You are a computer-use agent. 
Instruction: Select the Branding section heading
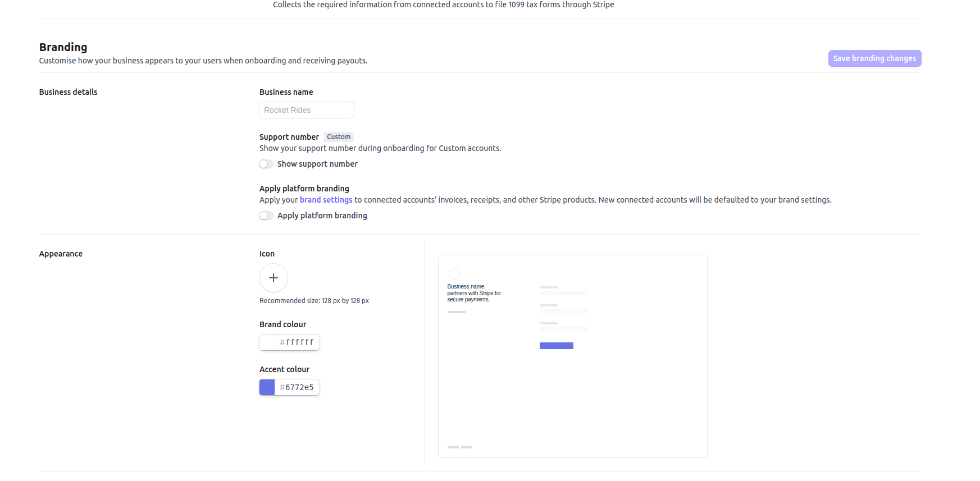63,47
